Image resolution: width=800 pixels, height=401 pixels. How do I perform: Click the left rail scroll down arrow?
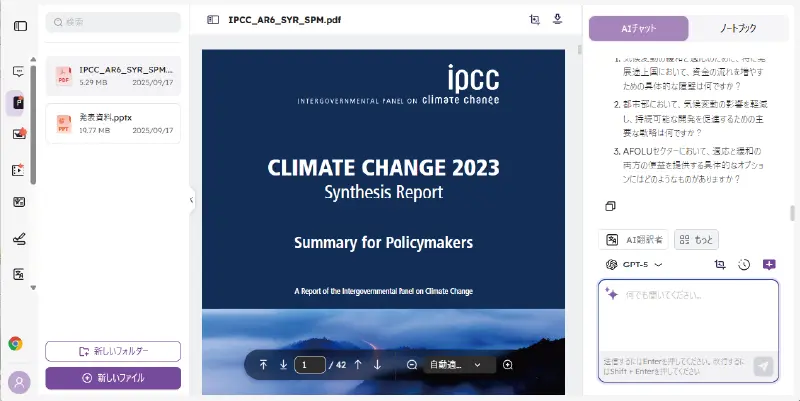(x=33, y=288)
